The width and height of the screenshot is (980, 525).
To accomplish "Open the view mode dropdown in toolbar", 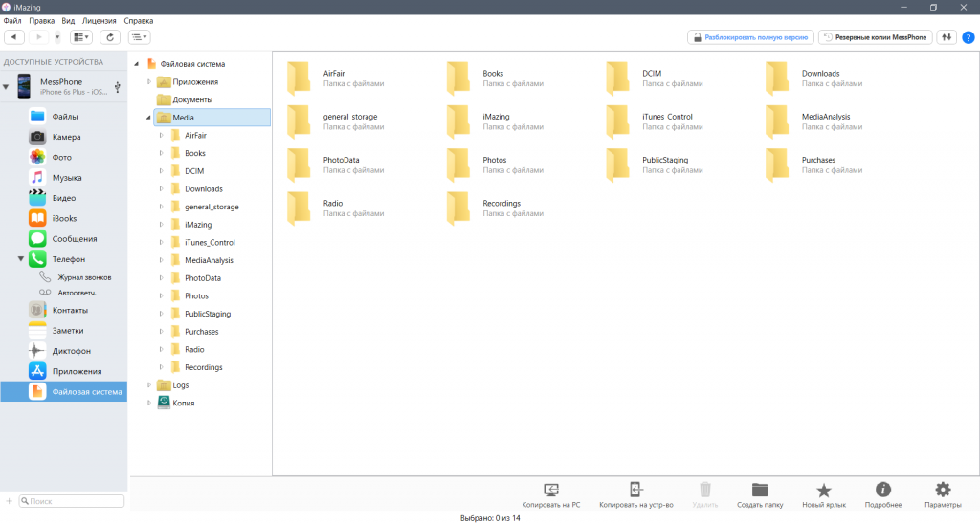I will point(82,37).
